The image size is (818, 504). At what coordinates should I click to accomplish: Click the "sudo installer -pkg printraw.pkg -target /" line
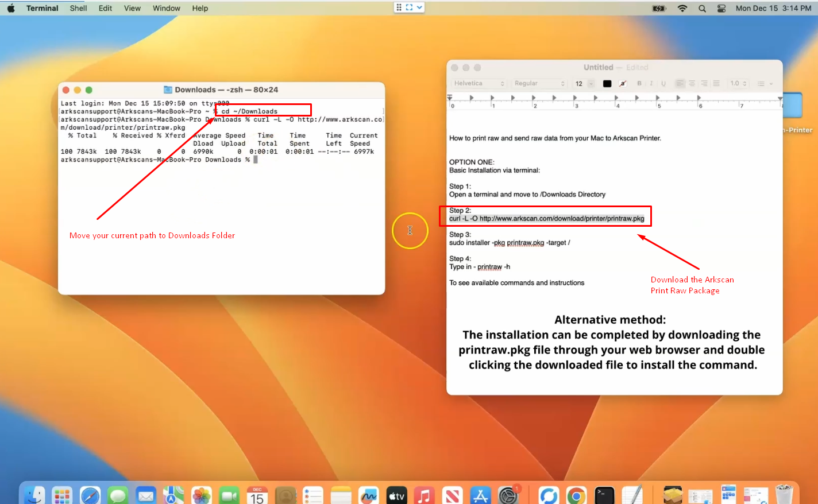pos(510,243)
